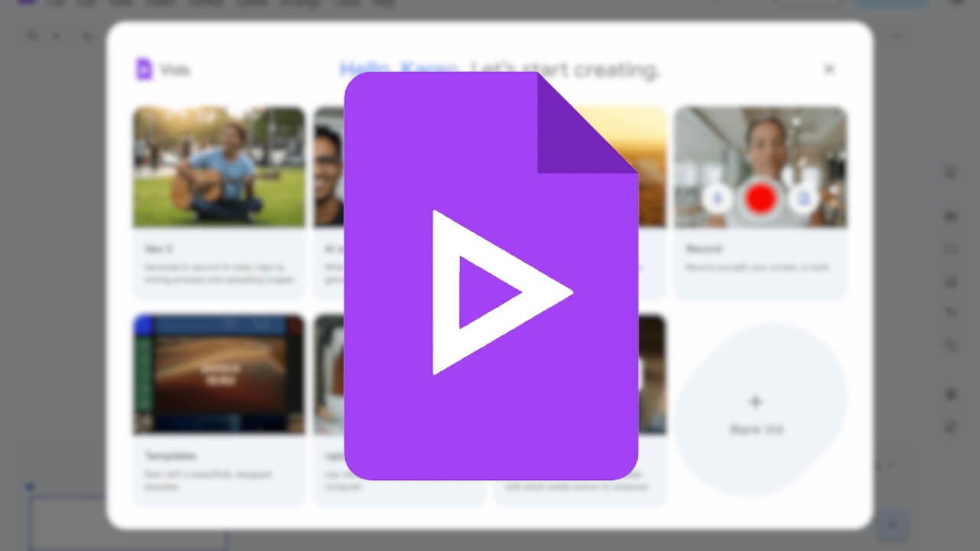Click the Veo 2 card thumbnail

click(218, 167)
